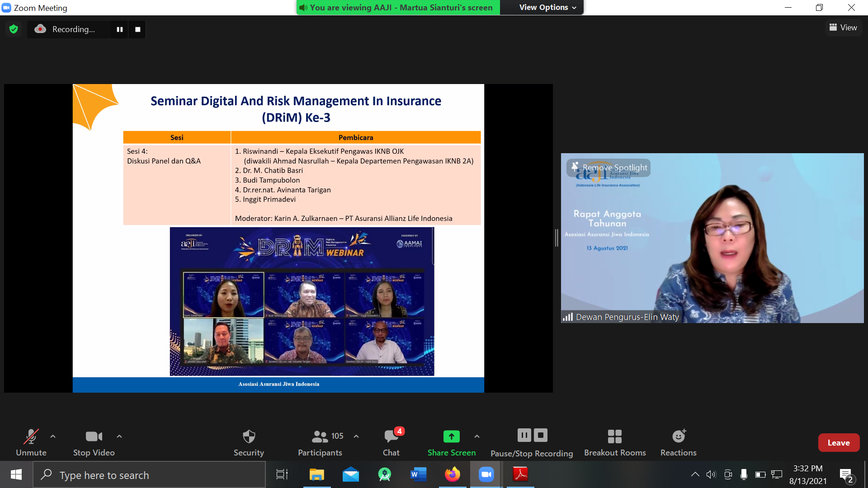Open the Participants list

click(x=320, y=443)
